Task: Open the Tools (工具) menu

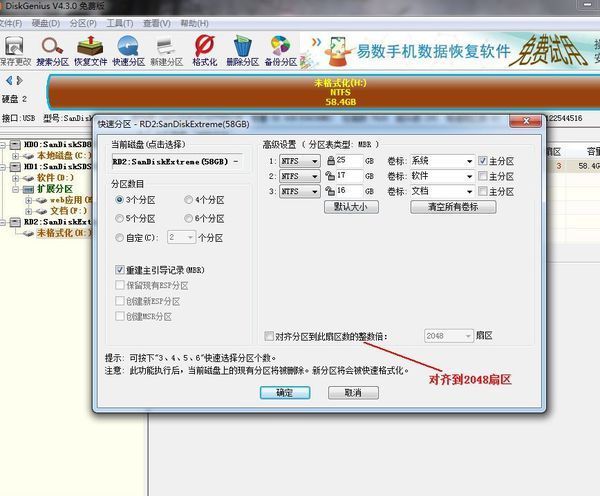Action: tap(119, 23)
